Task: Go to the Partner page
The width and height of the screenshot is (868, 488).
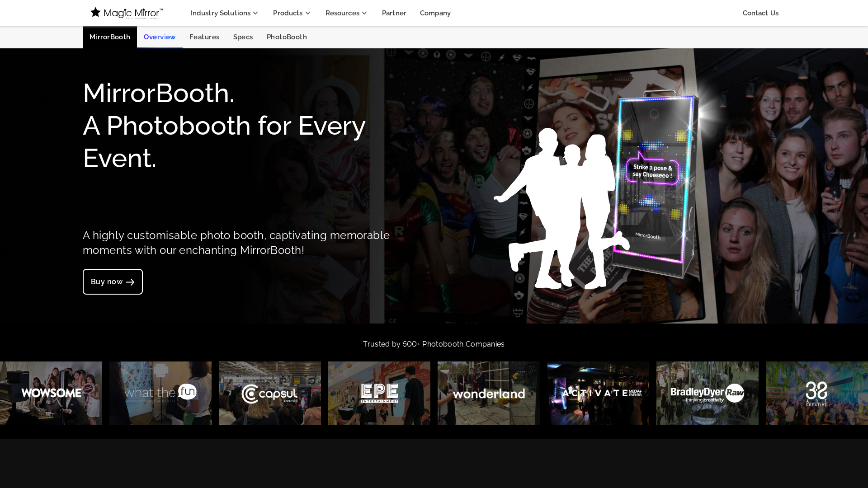Action: tap(394, 13)
